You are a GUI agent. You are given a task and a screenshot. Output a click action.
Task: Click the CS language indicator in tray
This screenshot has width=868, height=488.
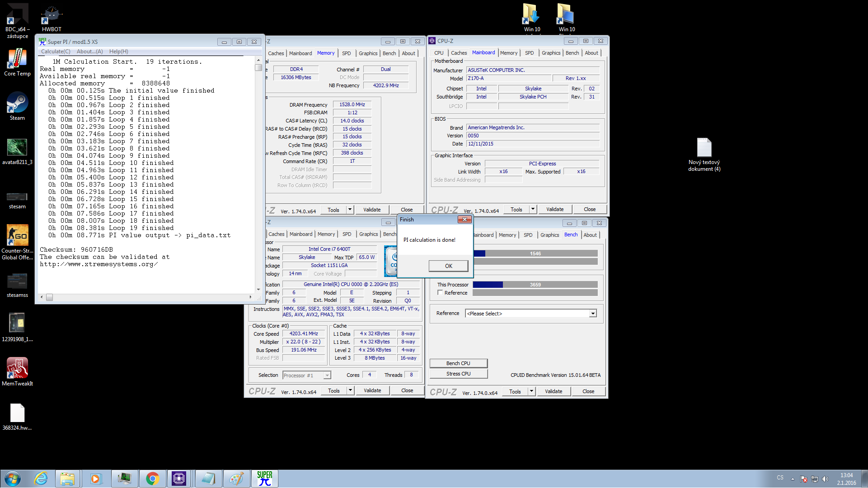[780, 478]
